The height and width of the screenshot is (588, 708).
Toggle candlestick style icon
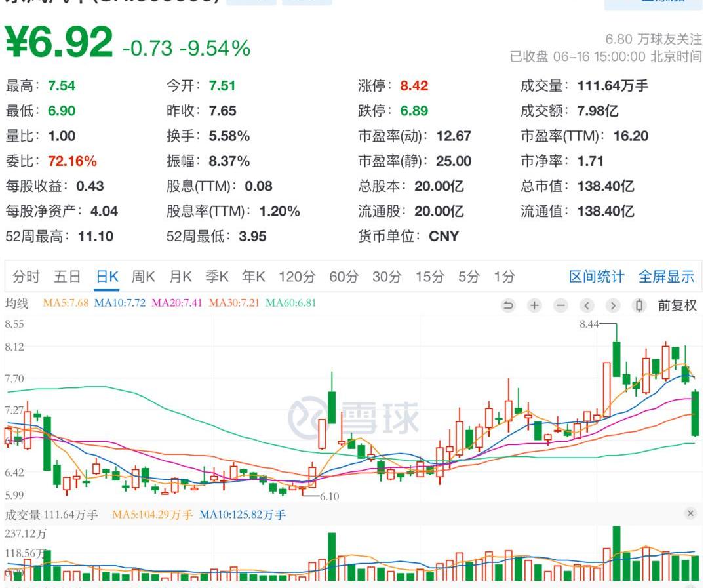point(639,305)
